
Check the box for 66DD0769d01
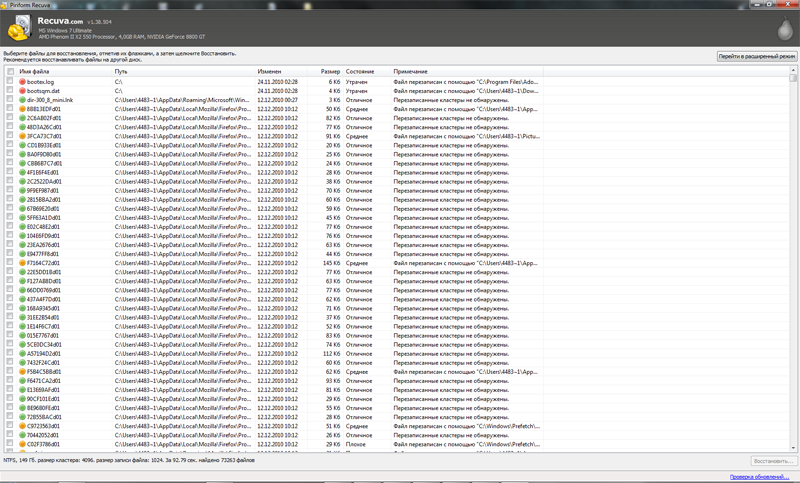tap(10, 290)
